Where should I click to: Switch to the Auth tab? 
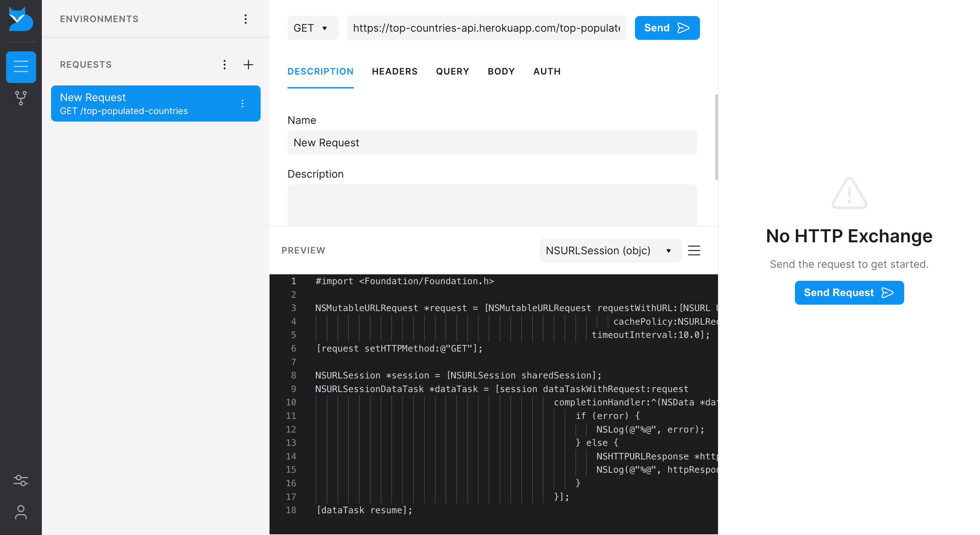click(x=547, y=71)
